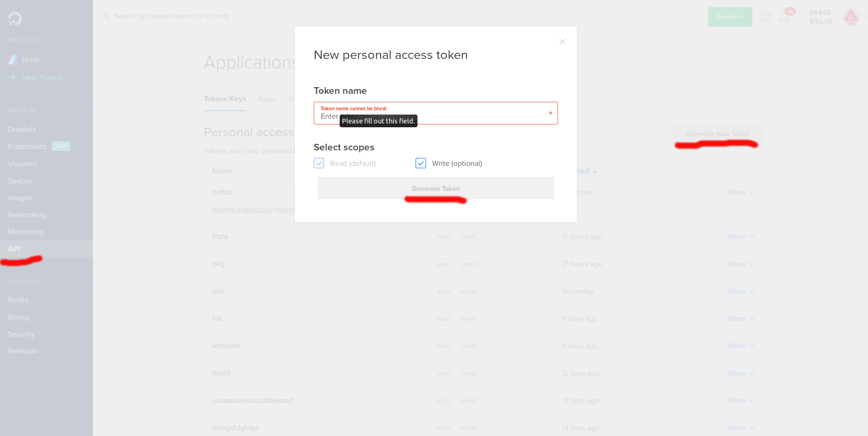Select the teela project
Screen dimensions: 868x436
(30, 60)
